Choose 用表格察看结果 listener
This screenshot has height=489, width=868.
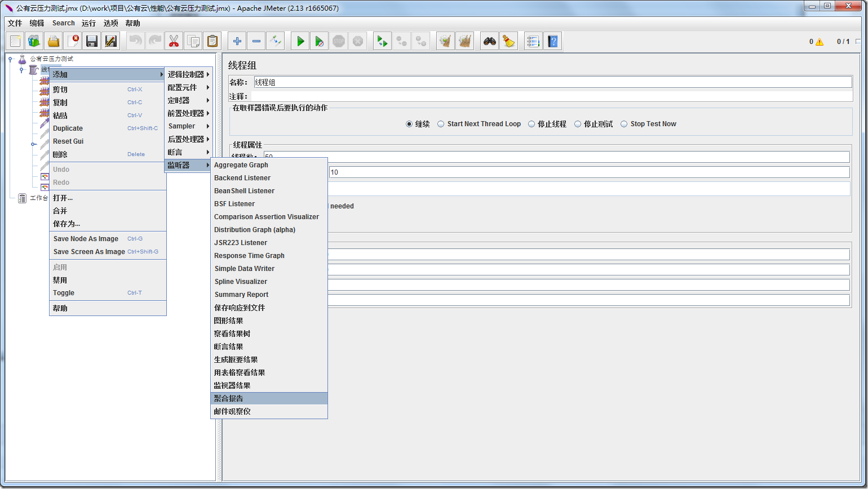point(269,372)
